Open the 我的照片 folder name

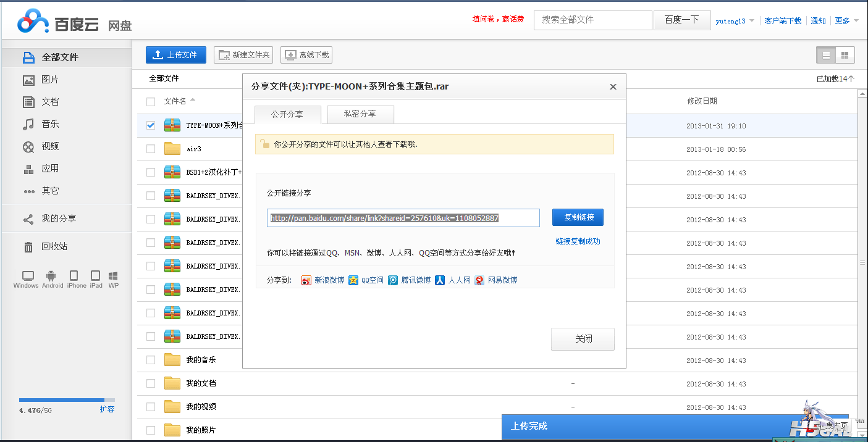[x=201, y=430]
